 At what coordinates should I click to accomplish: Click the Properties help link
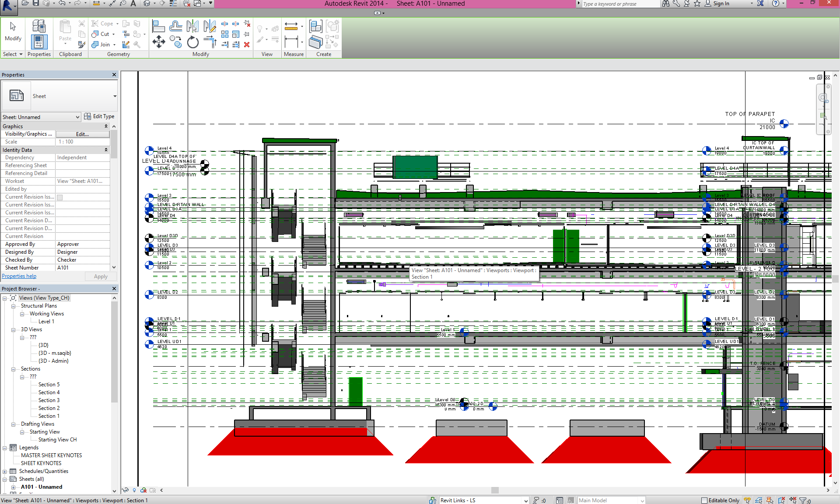coord(19,276)
